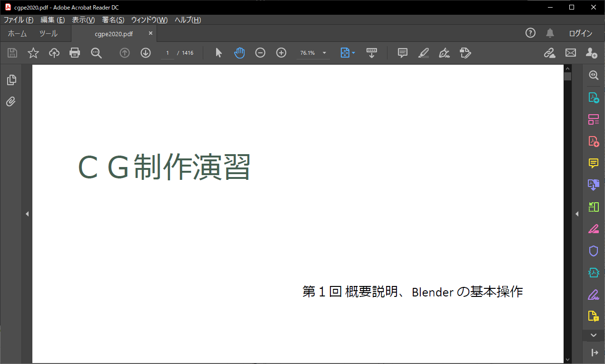Toggle the attachments panel
Image resolution: width=605 pixels, height=364 pixels.
click(x=11, y=101)
